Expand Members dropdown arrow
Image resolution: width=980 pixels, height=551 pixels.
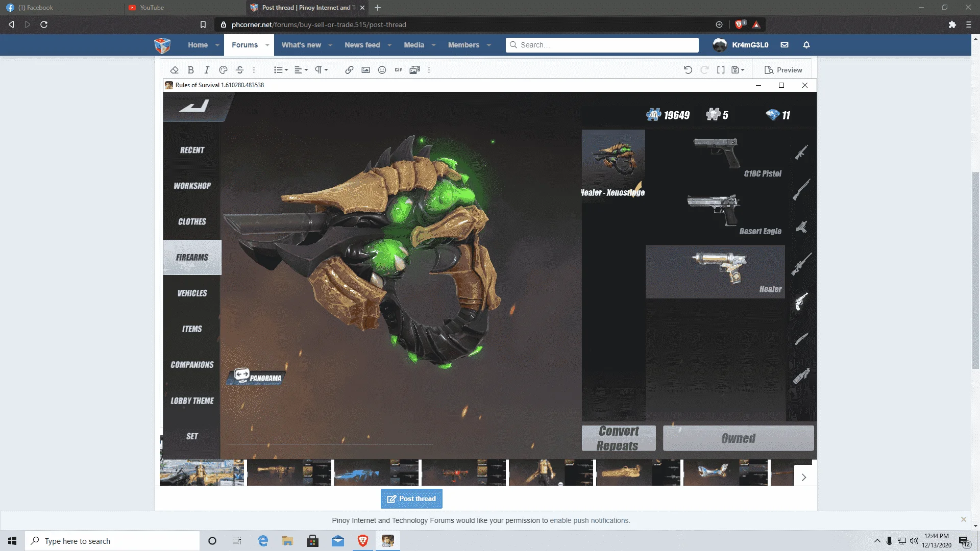[x=489, y=45]
